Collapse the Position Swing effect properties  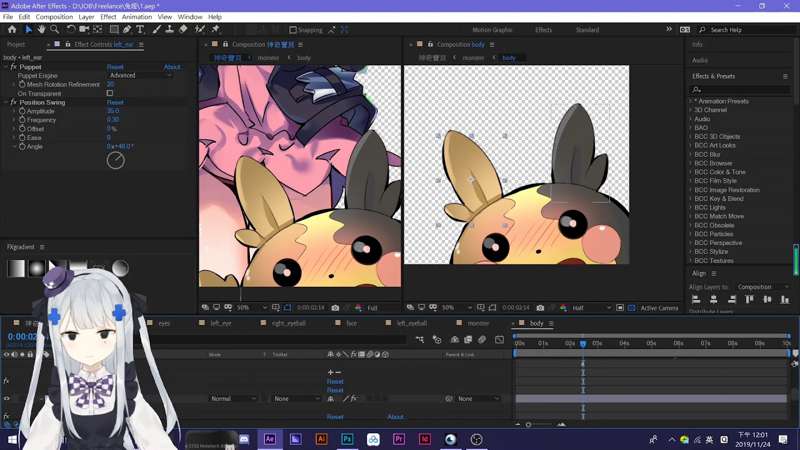pos(6,103)
